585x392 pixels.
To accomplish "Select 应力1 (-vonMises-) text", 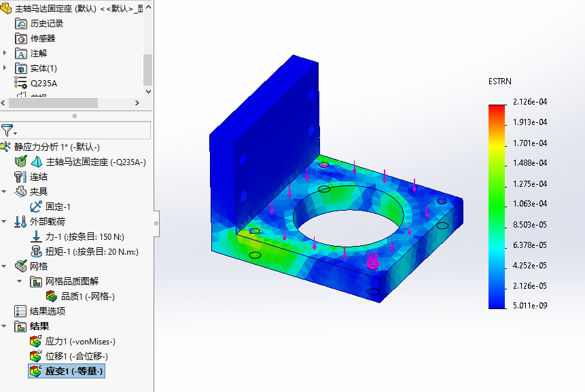I will [x=80, y=341].
